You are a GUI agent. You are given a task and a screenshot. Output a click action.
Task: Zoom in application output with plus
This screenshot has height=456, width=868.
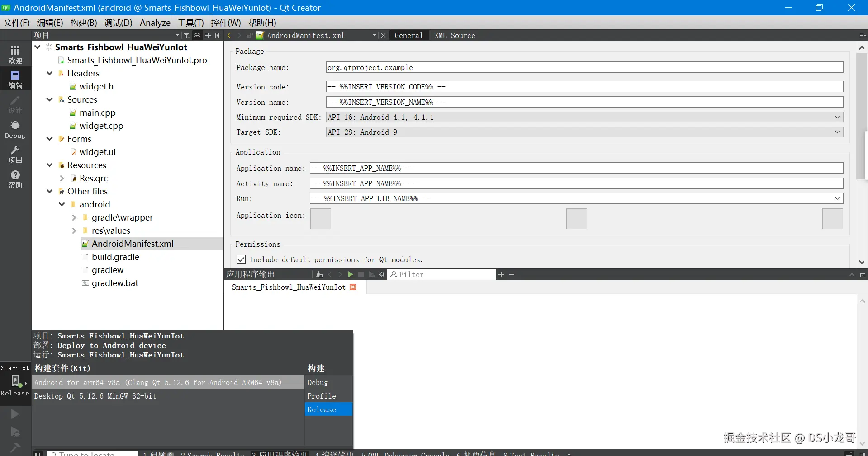tap(501, 274)
